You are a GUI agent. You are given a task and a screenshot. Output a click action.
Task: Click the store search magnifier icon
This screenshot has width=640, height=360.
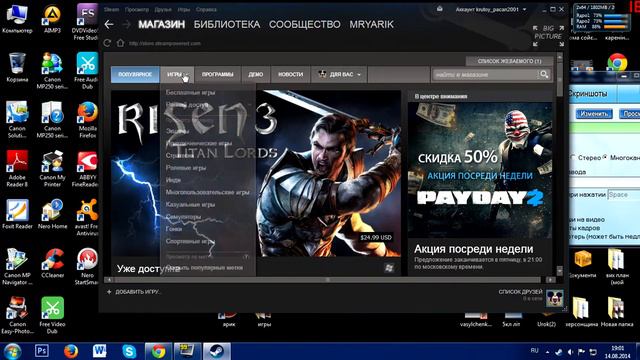click(544, 75)
